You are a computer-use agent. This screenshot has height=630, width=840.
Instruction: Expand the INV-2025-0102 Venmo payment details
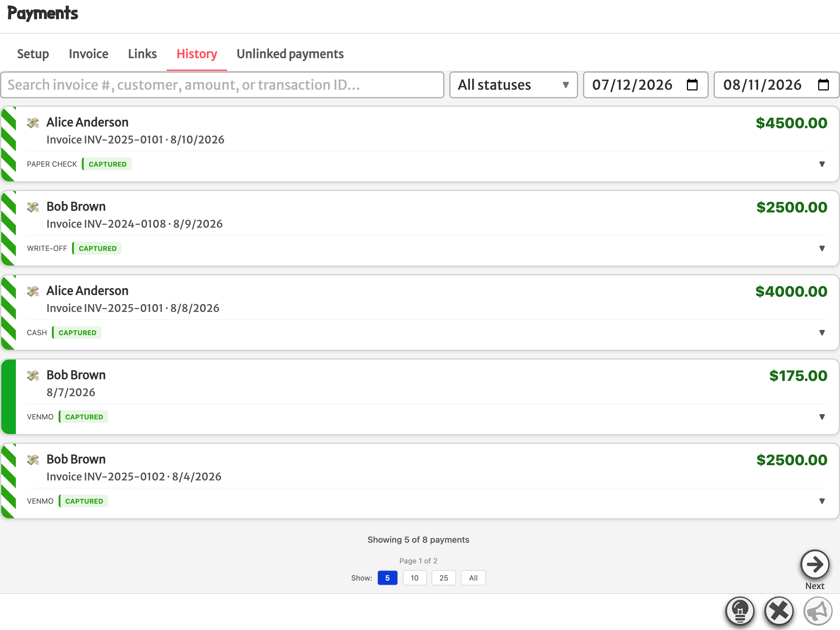pos(822,501)
